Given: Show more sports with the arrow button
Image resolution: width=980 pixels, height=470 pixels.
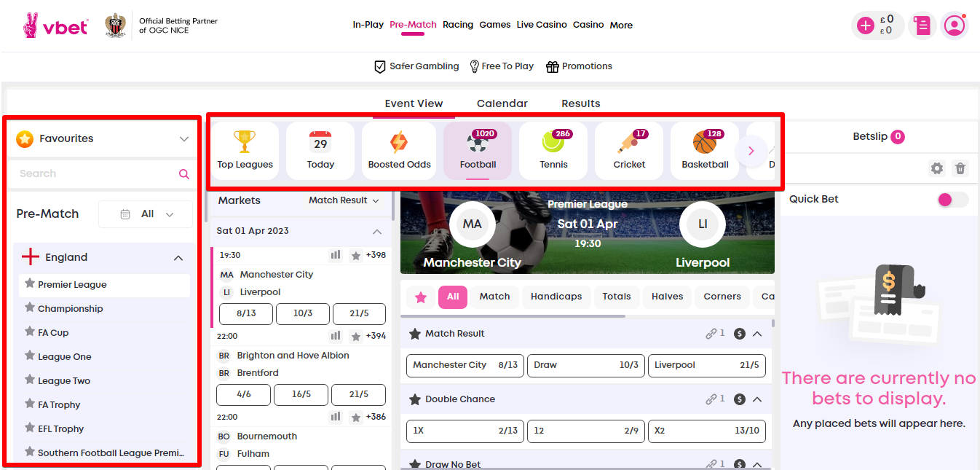Looking at the screenshot, I should (x=751, y=151).
